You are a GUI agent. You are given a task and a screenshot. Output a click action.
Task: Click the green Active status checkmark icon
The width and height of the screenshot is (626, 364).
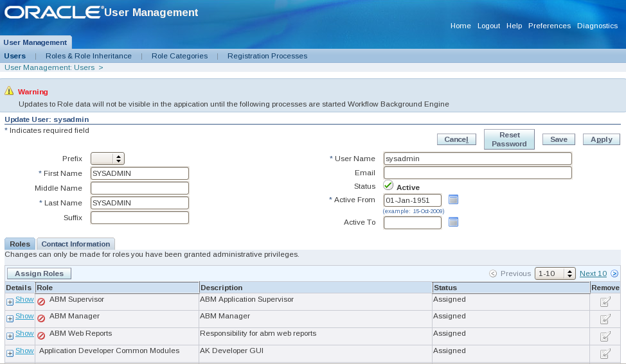[388, 185]
